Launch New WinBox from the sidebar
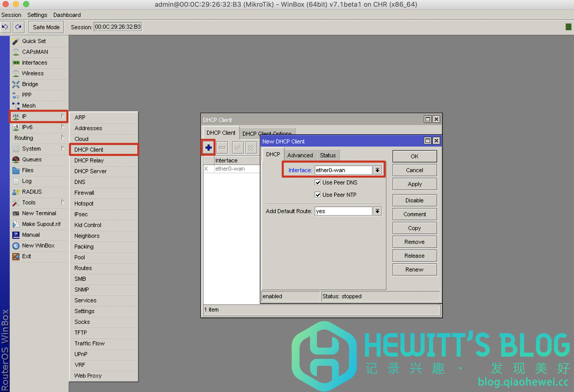574x392 pixels. coord(39,245)
